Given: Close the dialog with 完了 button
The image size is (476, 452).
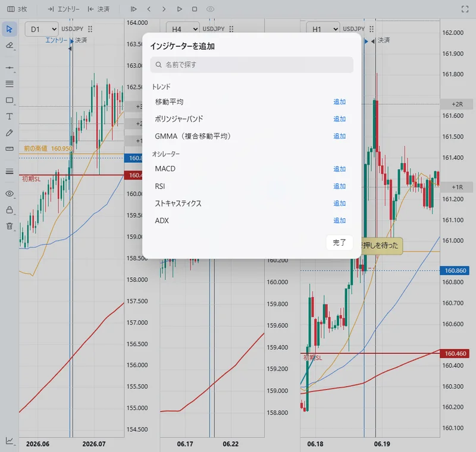Looking at the screenshot, I should pos(339,243).
